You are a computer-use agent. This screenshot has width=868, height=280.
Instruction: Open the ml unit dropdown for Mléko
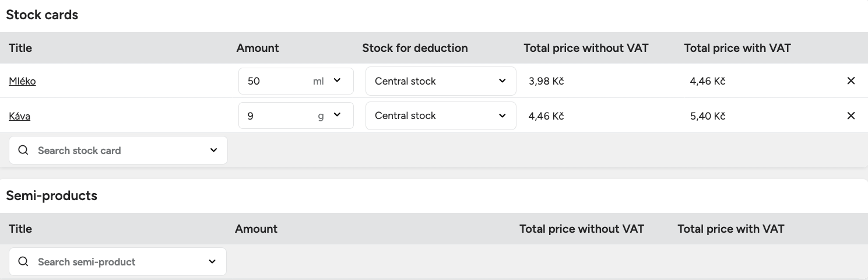coord(337,81)
